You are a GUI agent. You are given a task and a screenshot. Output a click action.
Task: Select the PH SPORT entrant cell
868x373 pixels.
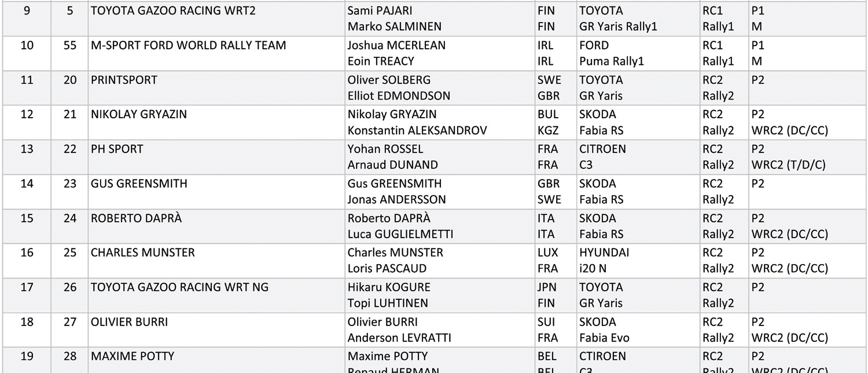[216, 157]
